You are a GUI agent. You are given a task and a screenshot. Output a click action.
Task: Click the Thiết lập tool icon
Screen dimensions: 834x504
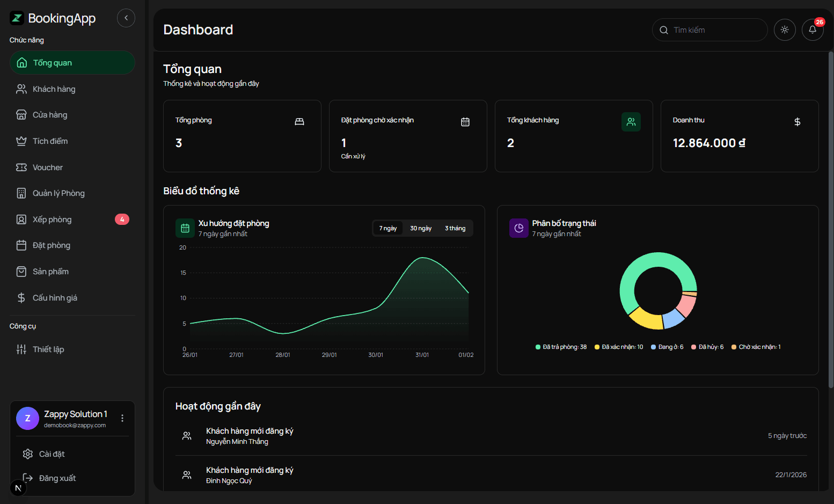click(21, 349)
